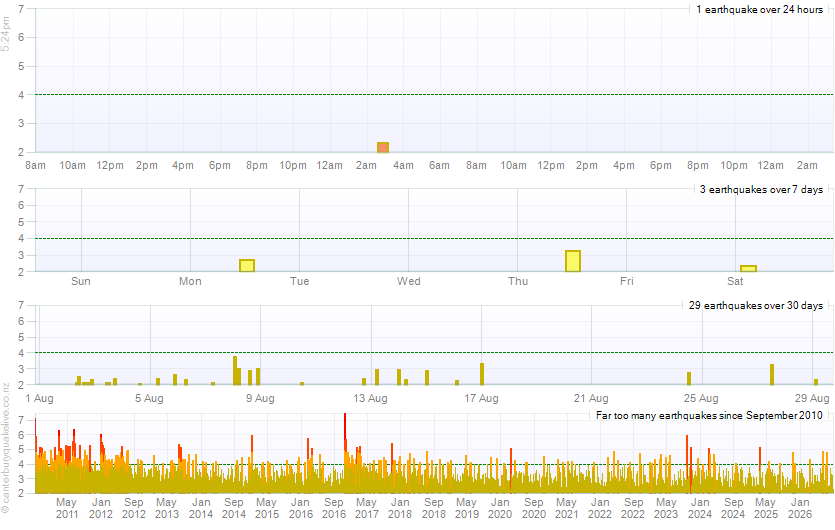Click the orange earthquake bar in the 24-hour chart
Image resolution: width=835 pixels, height=530 pixels.
click(383, 148)
